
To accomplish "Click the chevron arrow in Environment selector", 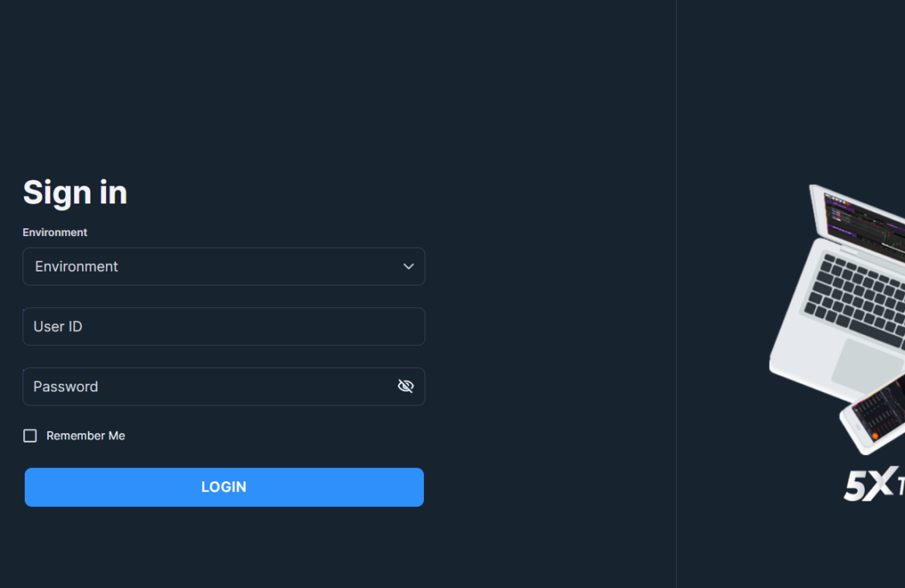I will coord(408,267).
